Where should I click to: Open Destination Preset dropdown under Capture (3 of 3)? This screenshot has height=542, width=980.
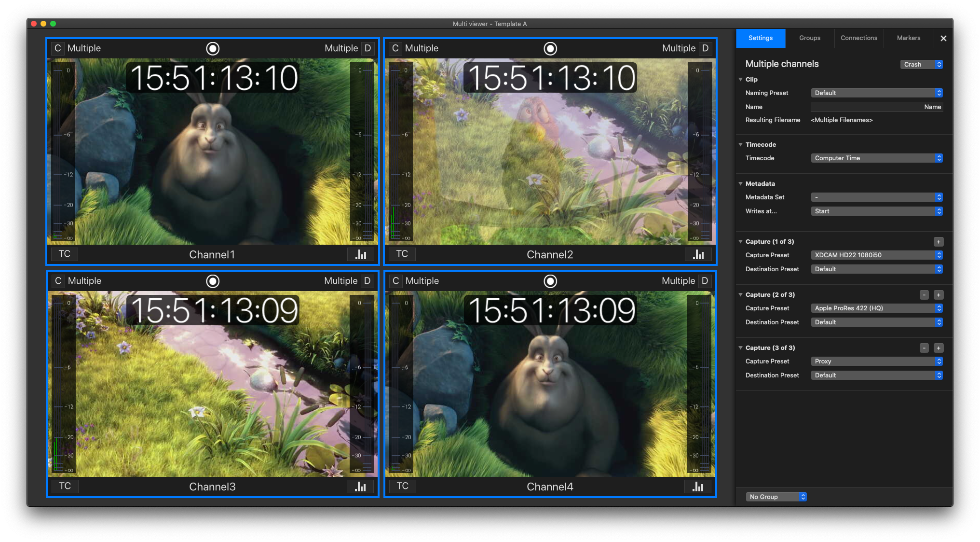point(877,375)
